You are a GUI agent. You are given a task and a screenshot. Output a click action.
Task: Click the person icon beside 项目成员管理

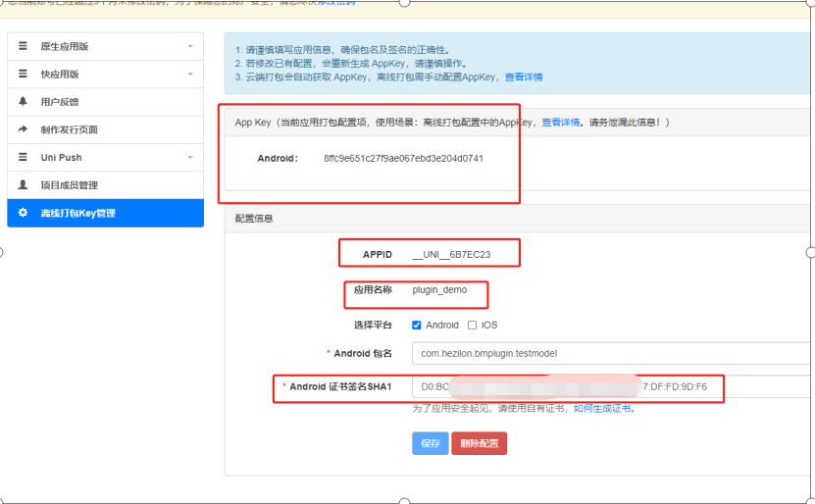tap(23, 184)
